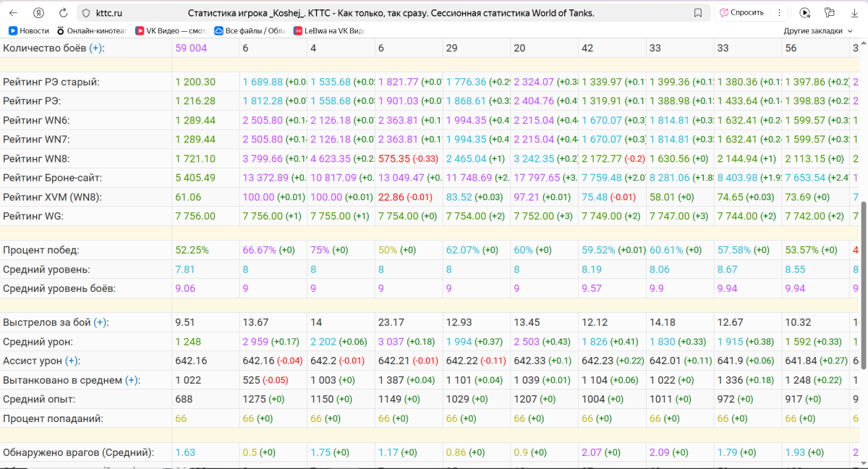Reload the current page
Viewport: 868px width, 469px height.
(64, 13)
